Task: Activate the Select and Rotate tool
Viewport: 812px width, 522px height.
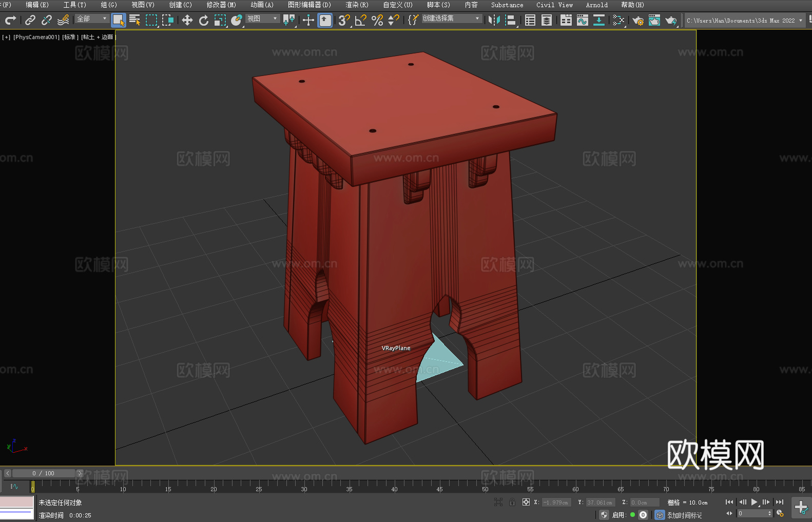Action: click(204, 20)
